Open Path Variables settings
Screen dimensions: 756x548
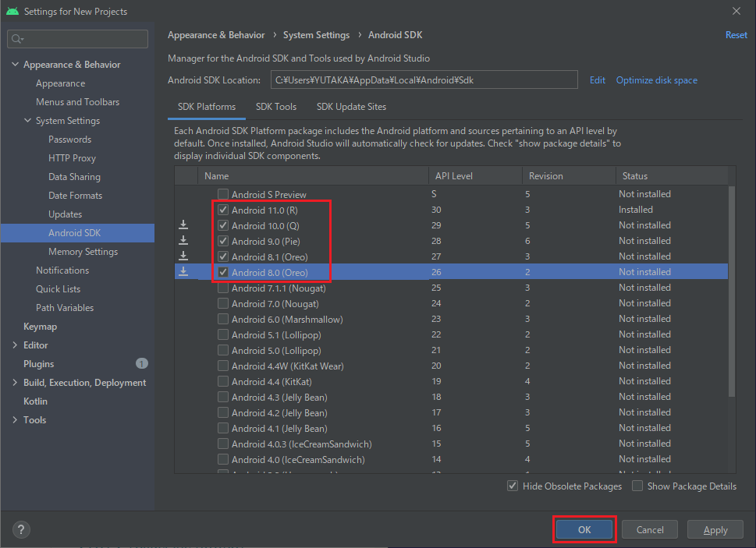[65, 308]
